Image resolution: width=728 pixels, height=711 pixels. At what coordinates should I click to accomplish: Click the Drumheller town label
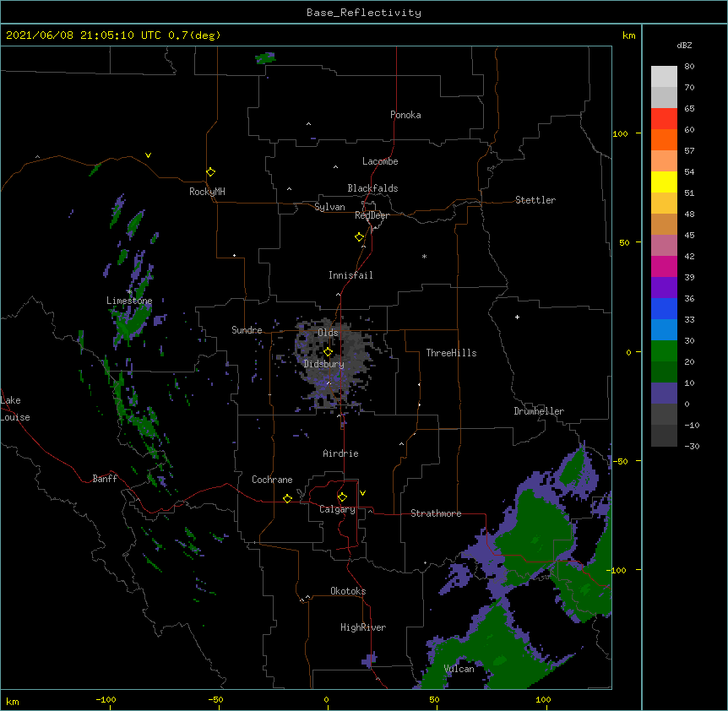coord(539,411)
